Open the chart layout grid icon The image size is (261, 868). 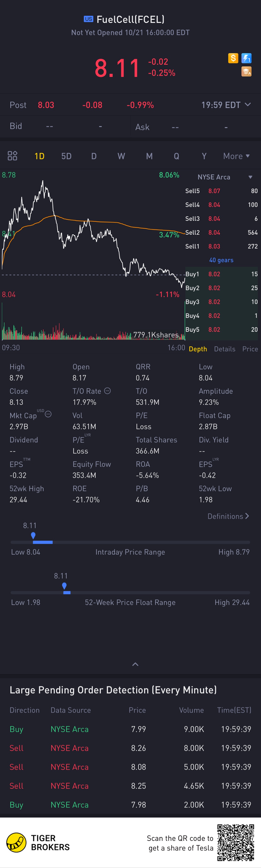[x=13, y=156]
